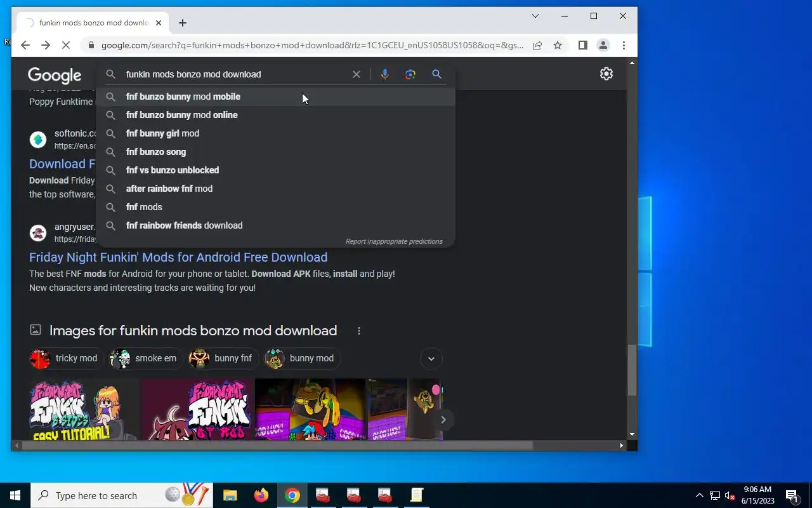Open a new browser tab

coord(183,23)
